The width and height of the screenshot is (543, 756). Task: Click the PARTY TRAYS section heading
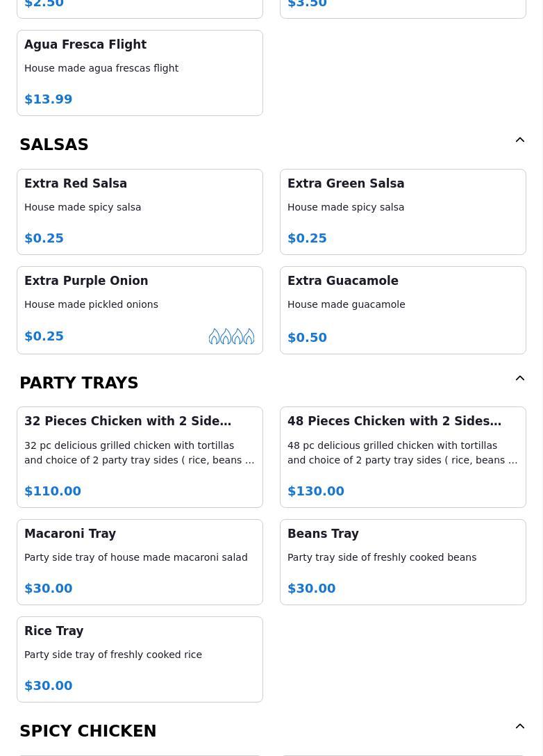point(79,383)
